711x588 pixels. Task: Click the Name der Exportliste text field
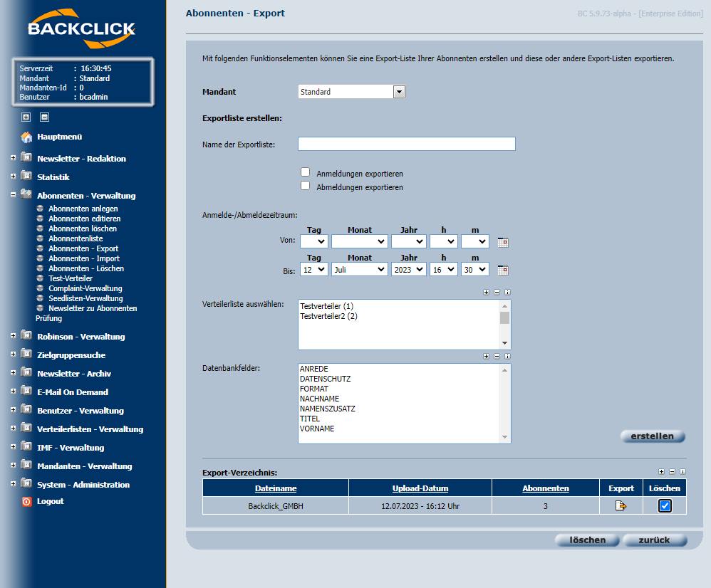pyautogui.click(x=406, y=144)
